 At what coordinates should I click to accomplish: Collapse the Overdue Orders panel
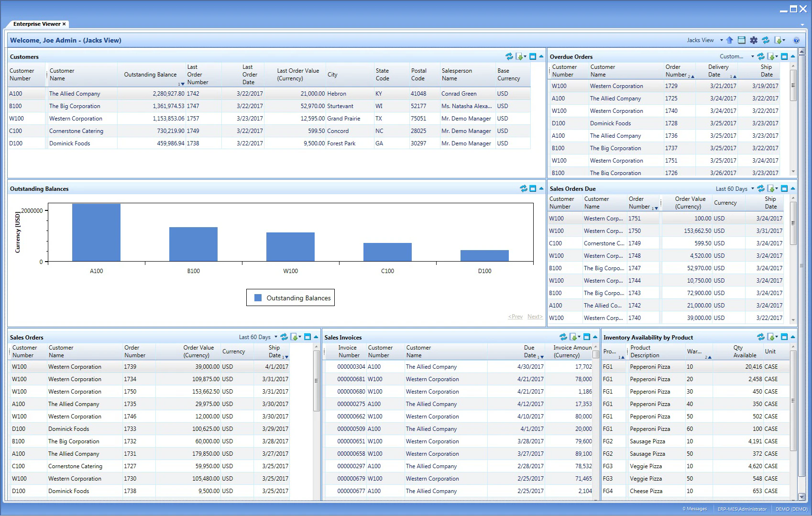[792, 56]
